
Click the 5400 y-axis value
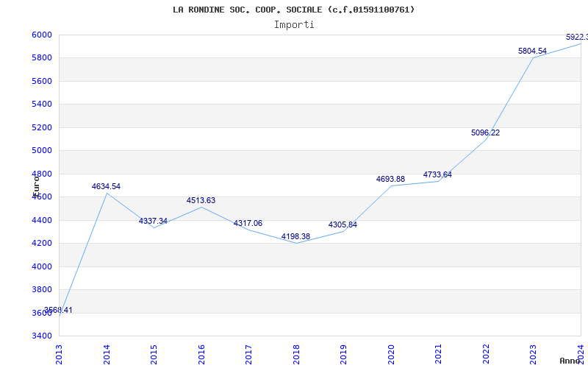42,105
